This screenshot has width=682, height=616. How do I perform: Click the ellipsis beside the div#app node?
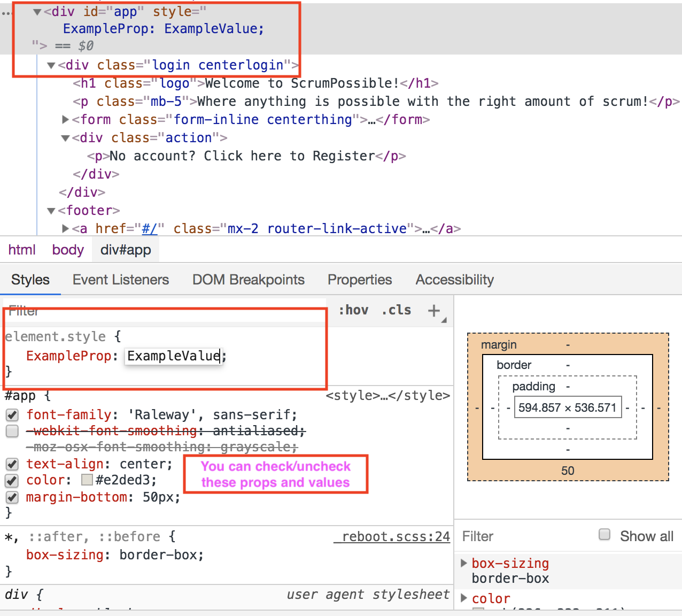[x=6, y=13]
